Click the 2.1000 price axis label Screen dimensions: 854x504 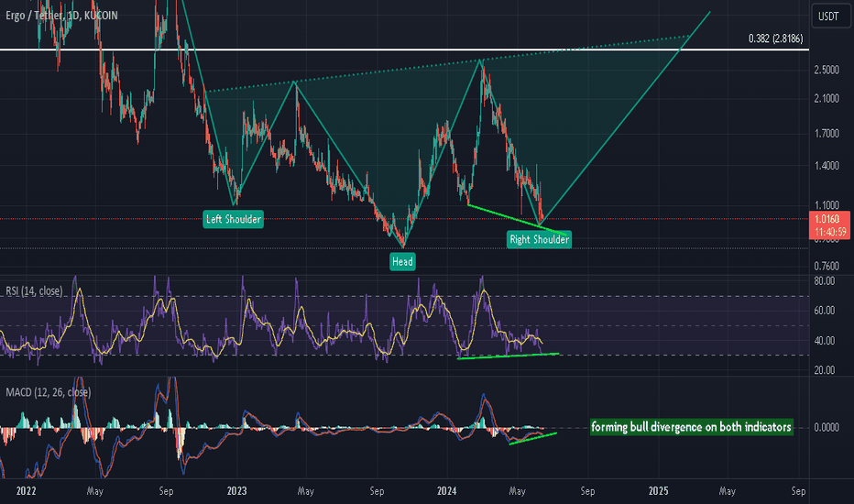pos(827,99)
